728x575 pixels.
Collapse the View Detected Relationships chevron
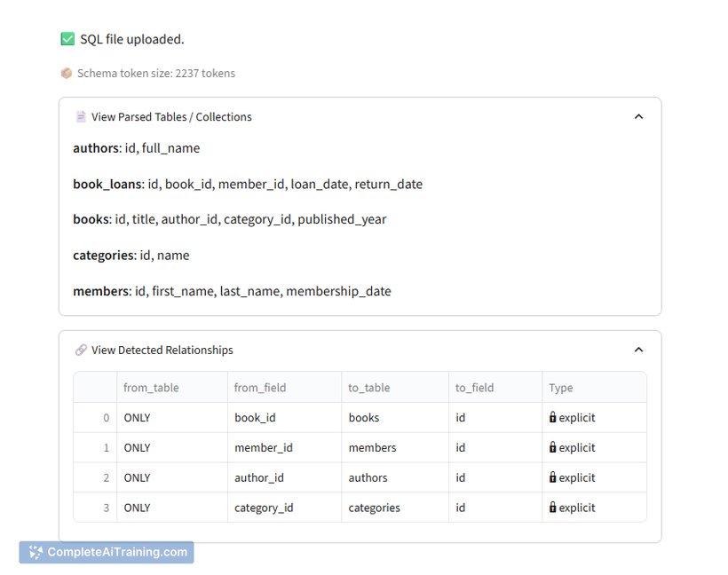tap(638, 350)
